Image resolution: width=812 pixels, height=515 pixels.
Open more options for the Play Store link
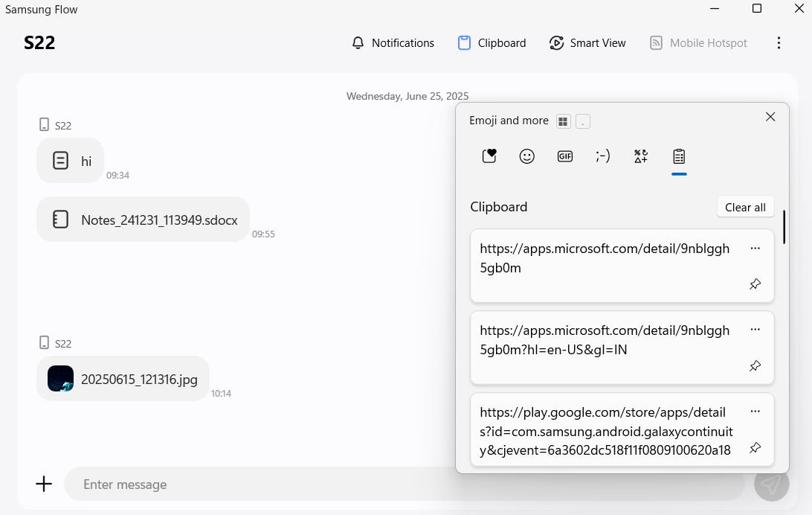pos(755,411)
